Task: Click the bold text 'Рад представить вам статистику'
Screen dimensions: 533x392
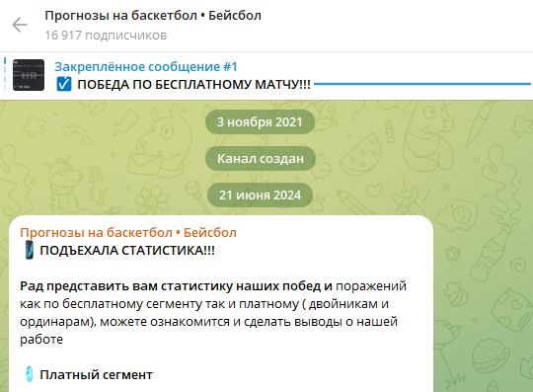Action: click(x=127, y=286)
